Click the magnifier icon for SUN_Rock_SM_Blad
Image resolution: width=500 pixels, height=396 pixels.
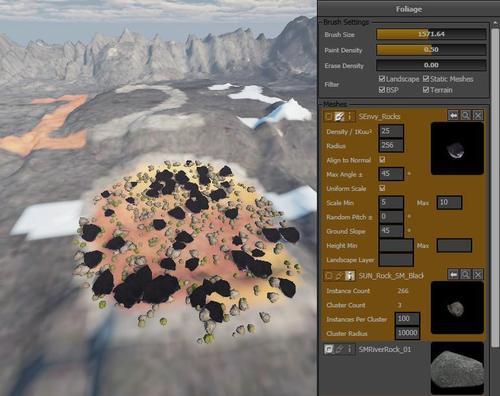click(x=465, y=275)
